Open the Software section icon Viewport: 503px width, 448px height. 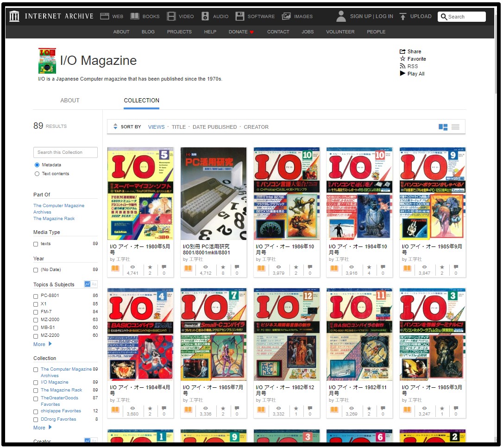tap(239, 16)
